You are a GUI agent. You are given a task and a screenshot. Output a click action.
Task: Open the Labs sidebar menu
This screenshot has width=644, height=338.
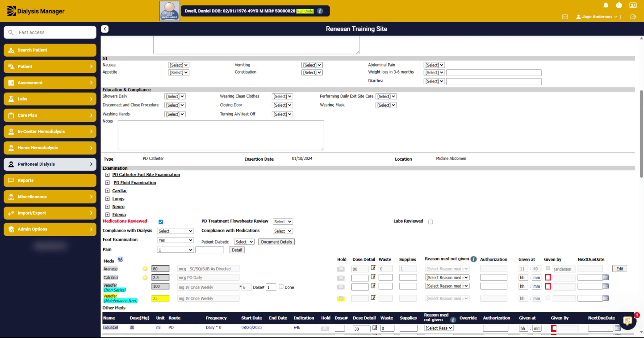[x=50, y=99]
